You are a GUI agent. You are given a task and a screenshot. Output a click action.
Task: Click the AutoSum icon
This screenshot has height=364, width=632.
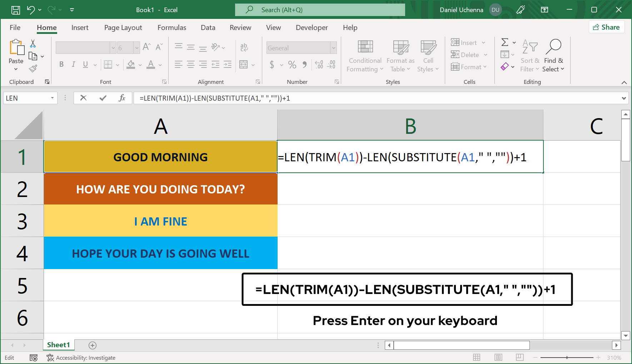point(505,42)
